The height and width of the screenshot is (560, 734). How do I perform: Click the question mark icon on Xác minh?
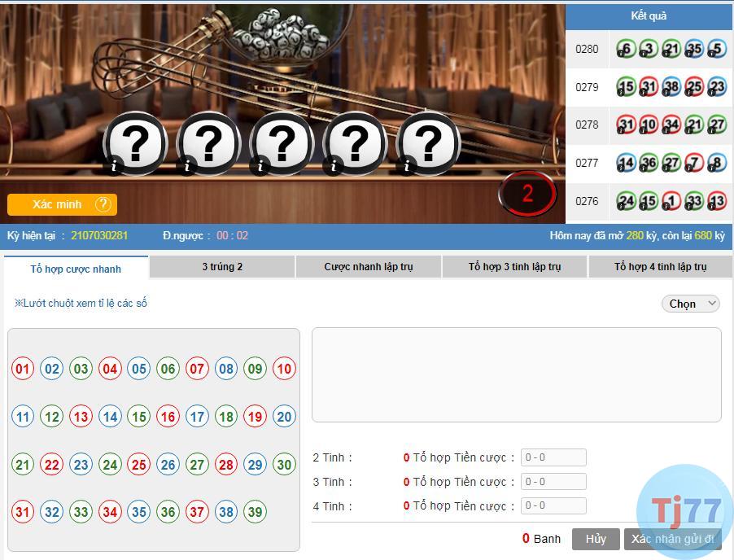click(103, 204)
